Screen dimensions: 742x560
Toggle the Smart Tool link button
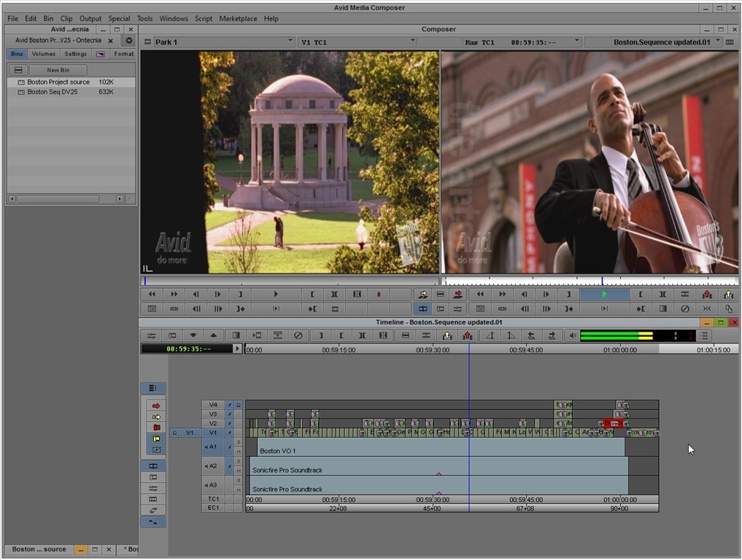152,389
